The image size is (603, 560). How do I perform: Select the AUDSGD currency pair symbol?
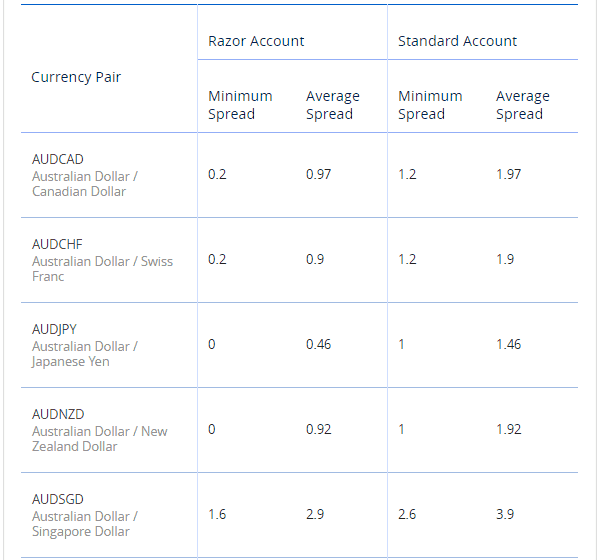click(58, 499)
